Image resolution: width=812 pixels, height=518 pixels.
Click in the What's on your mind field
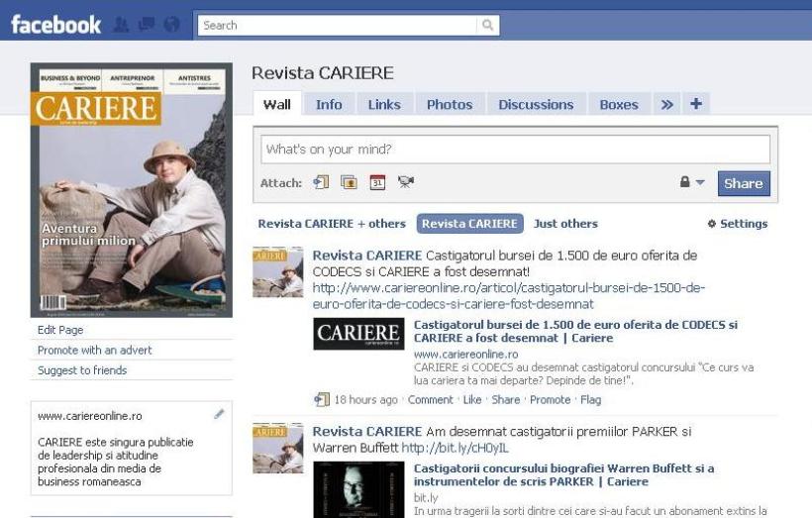[515, 150]
